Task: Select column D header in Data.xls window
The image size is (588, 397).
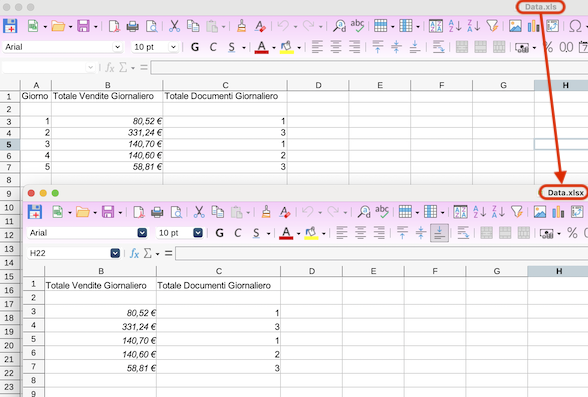Action: (318, 85)
